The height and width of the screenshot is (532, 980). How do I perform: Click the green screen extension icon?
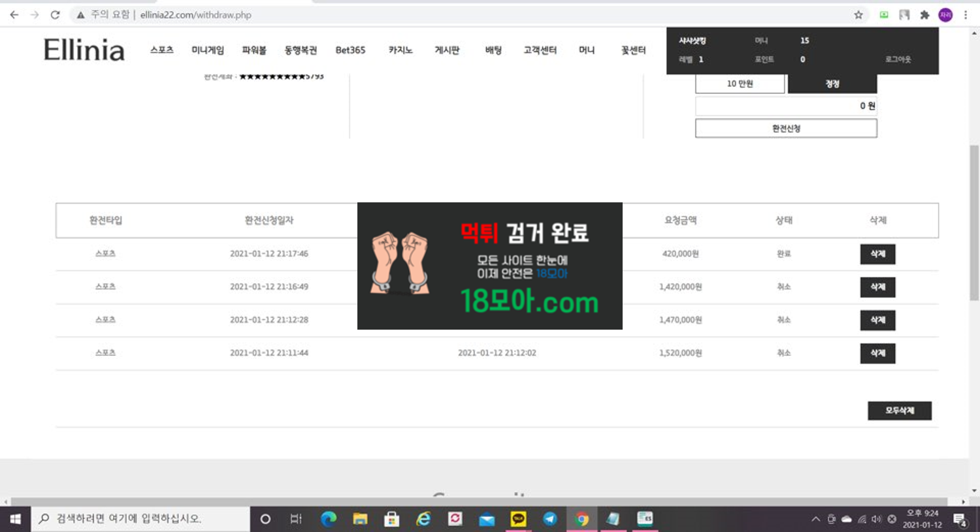point(884,14)
